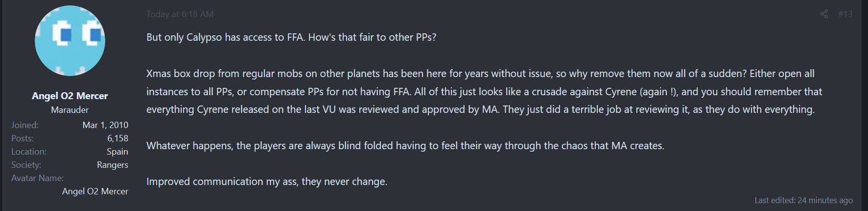
Task: Click the line starting 'But only Calypso'
Action: [291, 37]
